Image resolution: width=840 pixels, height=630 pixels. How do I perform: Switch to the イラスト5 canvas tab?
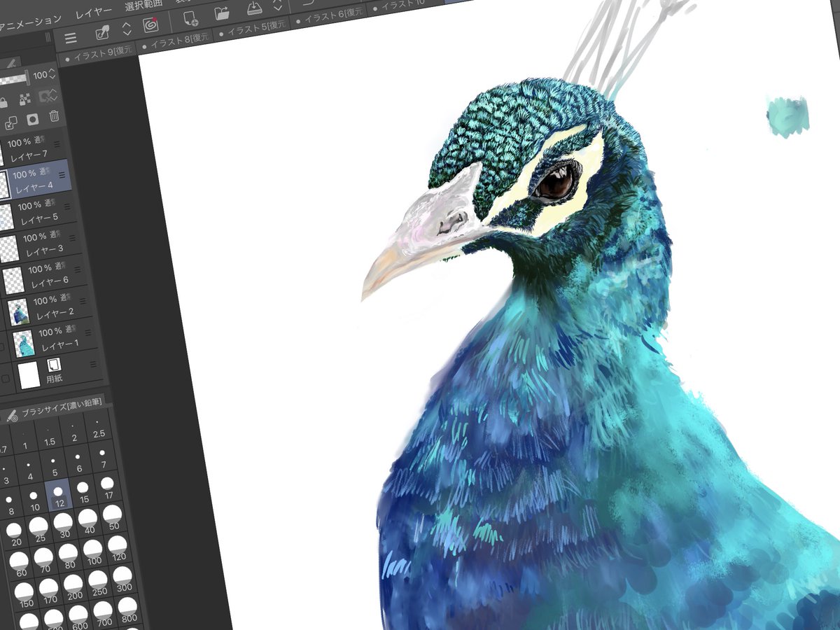tap(252, 29)
